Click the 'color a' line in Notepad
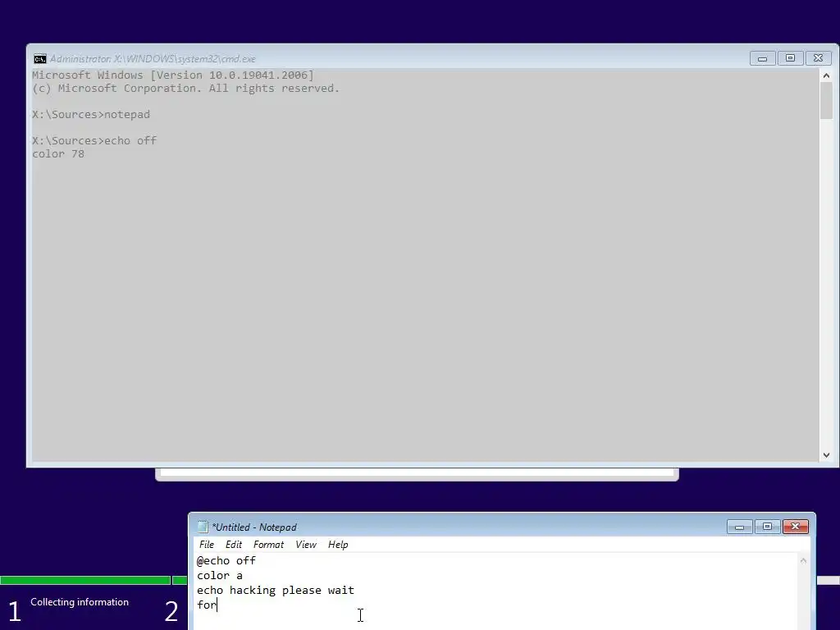This screenshot has width=840, height=630. point(220,575)
